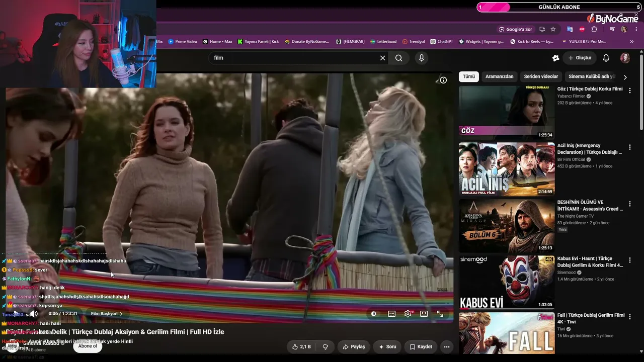Screen dimensions: 644x362
Task: Open the install app icon in address bar
Action: click(542, 29)
